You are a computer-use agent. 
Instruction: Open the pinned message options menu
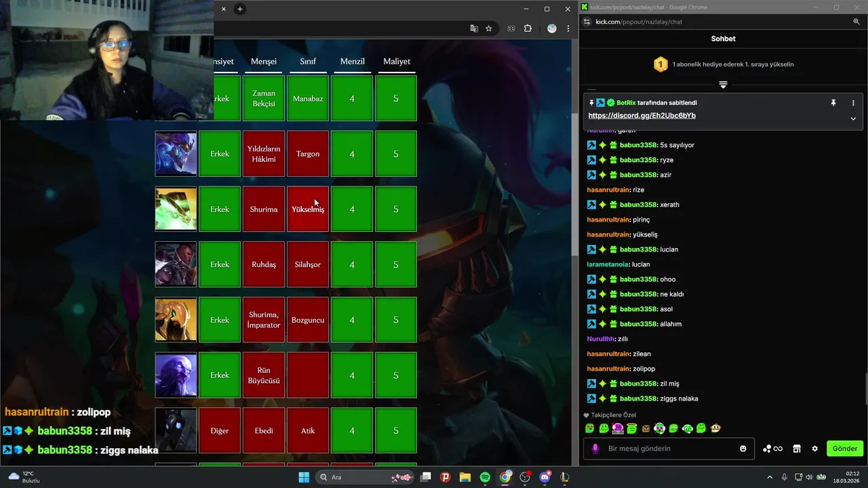click(x=853, y=103)
